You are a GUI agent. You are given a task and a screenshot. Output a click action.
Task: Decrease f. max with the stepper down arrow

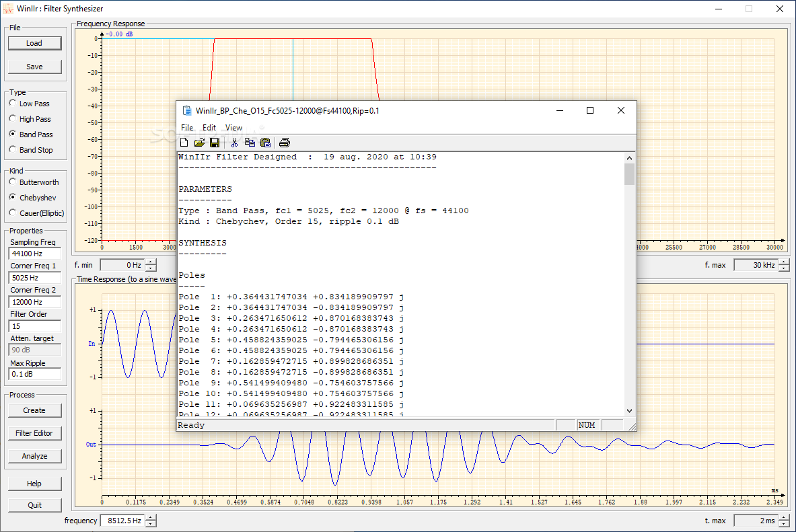[x=785, y=268]
